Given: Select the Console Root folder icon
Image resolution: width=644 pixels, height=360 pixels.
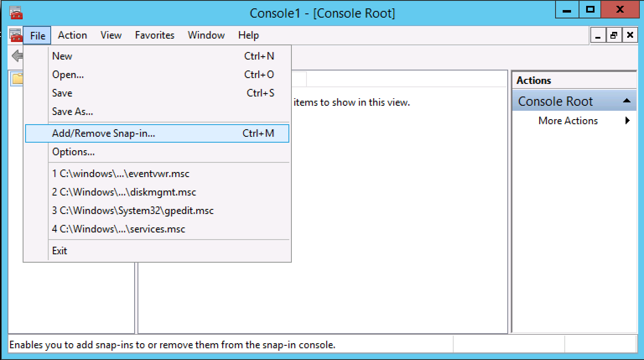Looking at the screenshot, I should coord(17,78).
